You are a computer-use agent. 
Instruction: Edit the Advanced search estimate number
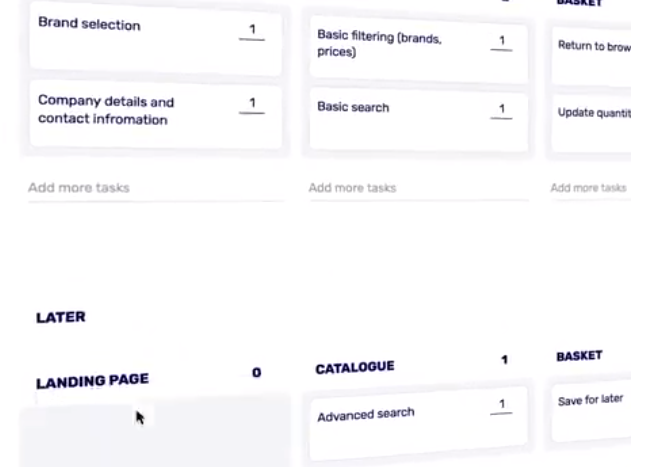pyautogui.click(x=501, y=405)
